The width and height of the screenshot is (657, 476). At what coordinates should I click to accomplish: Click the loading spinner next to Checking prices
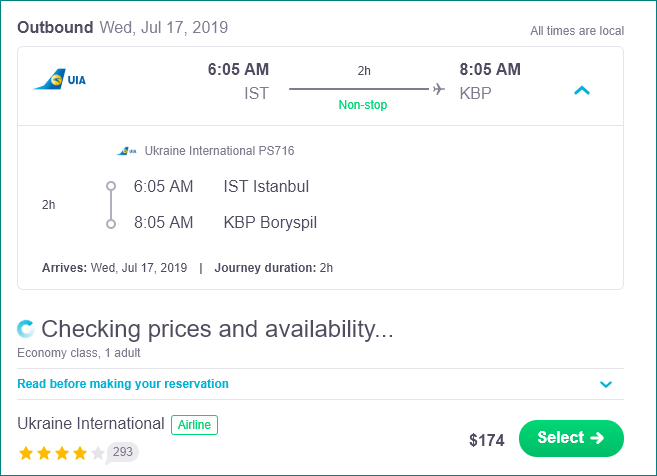click(x=26, y=329)
